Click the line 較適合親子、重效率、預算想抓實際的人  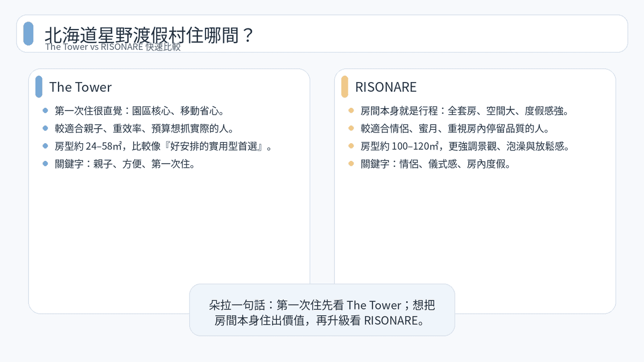click(144, 129)
